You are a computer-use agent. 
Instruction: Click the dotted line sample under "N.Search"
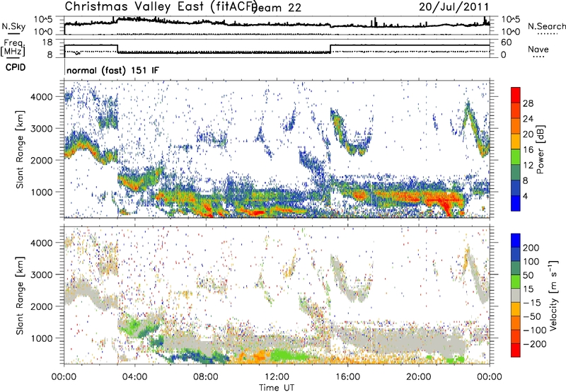point(547,34)
